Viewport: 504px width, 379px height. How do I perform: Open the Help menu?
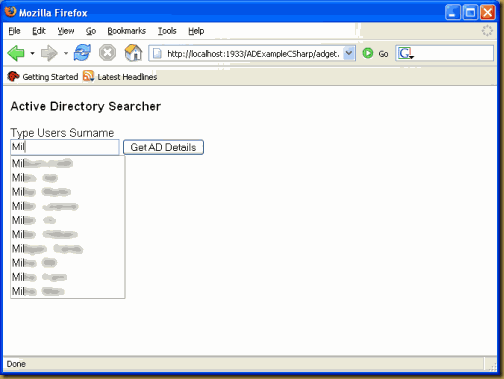click(196, 31)
